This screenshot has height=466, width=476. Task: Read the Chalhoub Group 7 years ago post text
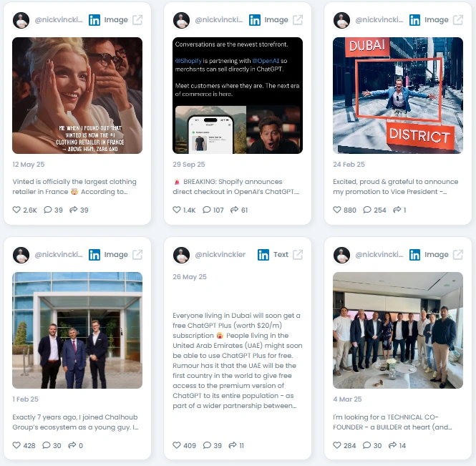pos(75,422)
